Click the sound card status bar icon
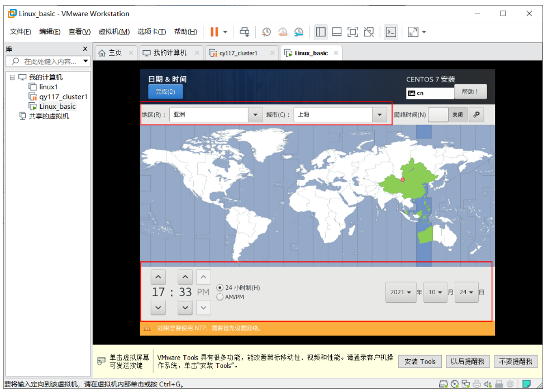 tap(488, 384)
